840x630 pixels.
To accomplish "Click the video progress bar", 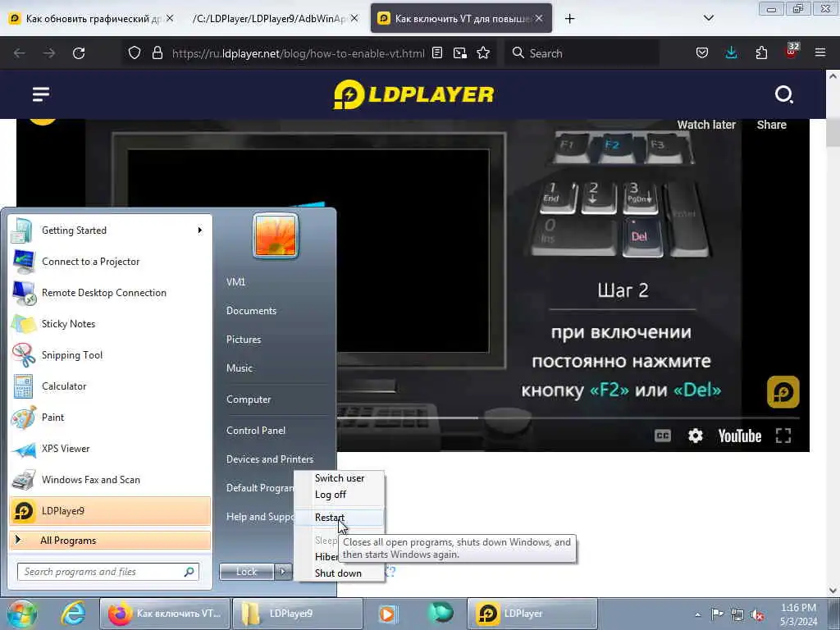I will point(568,418).
